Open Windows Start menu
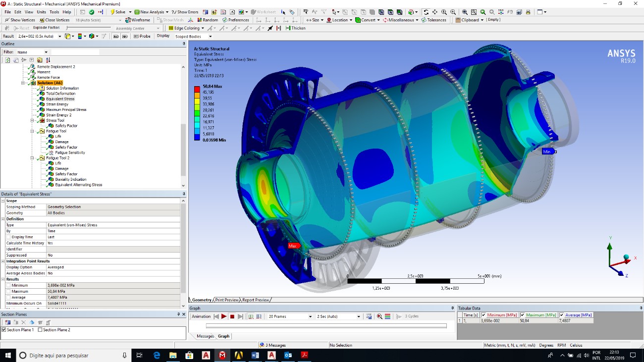 8,355
